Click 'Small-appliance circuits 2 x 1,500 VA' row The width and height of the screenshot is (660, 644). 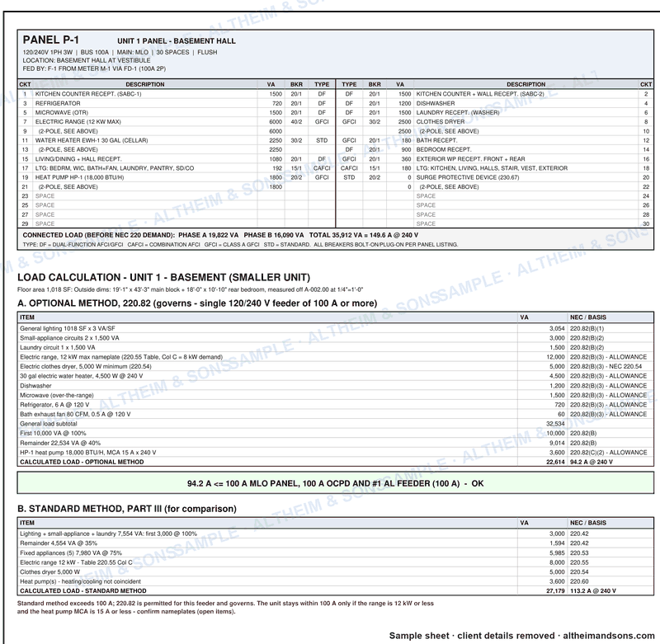tap(336, 338)
